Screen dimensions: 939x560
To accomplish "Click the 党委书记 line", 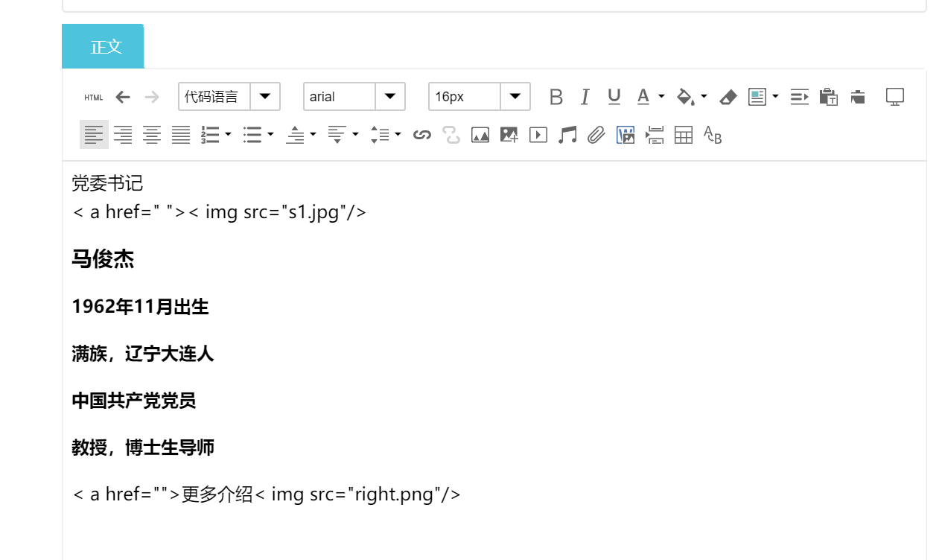I will coord(107,182).
